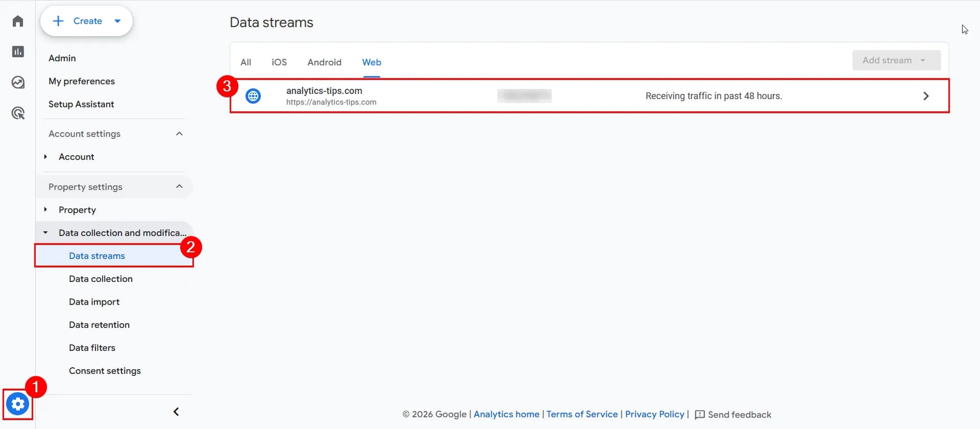The height and width of the screenshot is (429, 980).
Task: Click the Send feedback link
Action: (x=739, y=415)
